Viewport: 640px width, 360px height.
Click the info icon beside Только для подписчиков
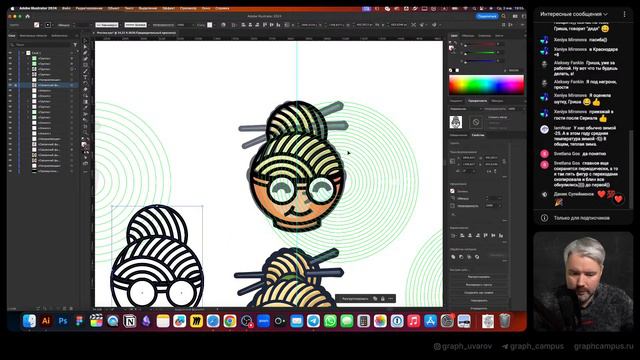pos(544,218)
